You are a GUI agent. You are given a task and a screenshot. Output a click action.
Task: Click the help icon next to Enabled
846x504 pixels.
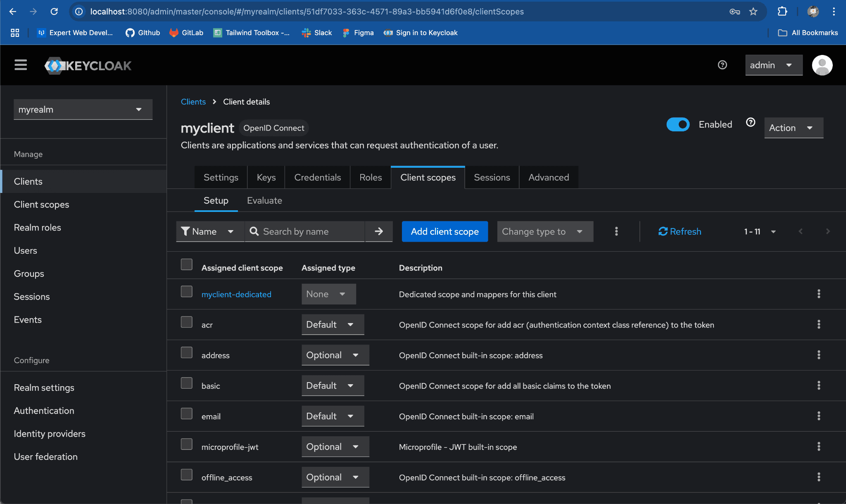[x=751, y=122]
